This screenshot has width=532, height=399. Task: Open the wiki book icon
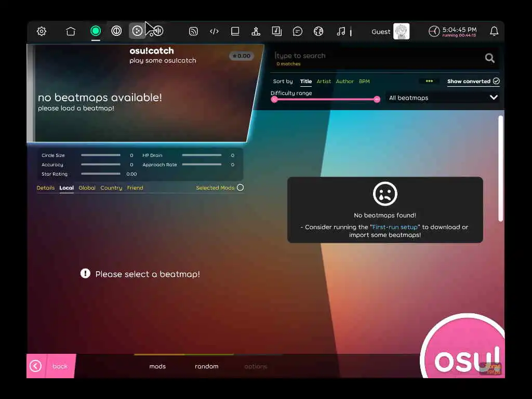point(235,32)
